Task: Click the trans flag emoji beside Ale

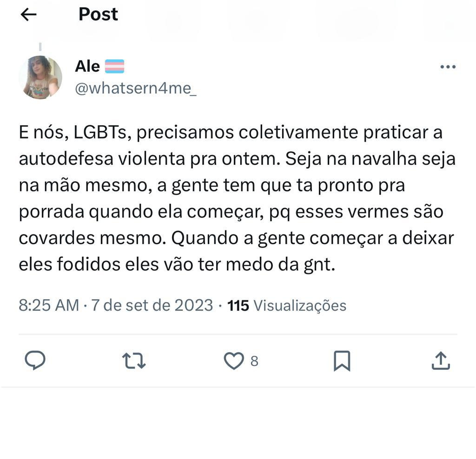Action: click(x=114, y=66)
